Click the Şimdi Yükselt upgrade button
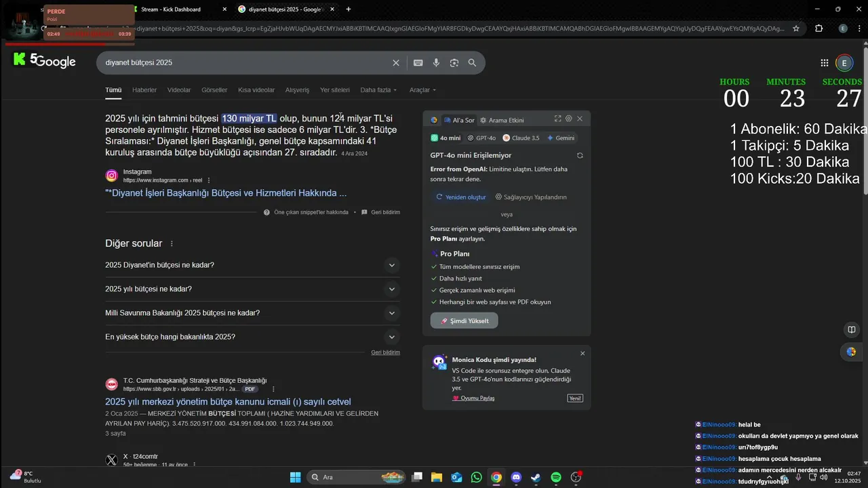Viewport: 868px width, 488px height. (464, 321)
